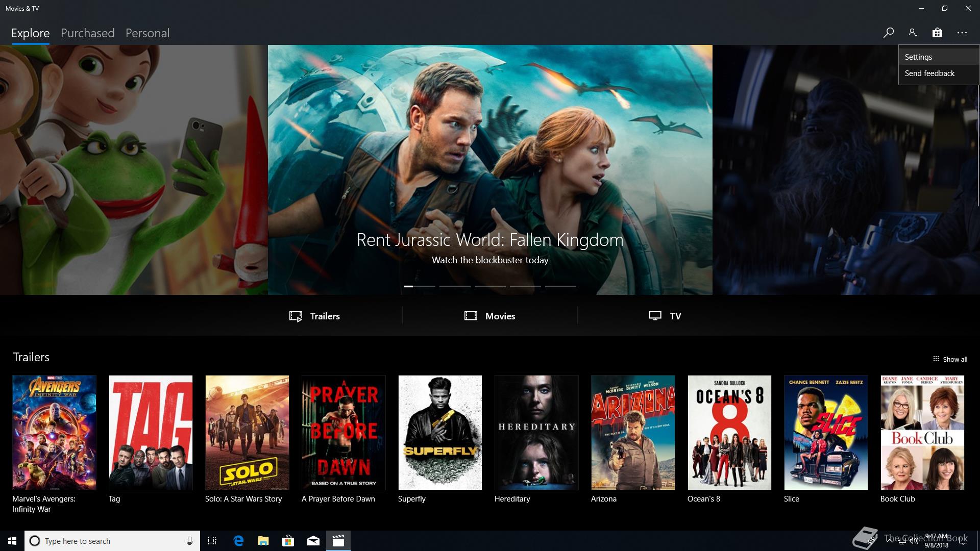Switch to the Purchased tab
Viewport: 980px width, 551px height.
[88, 33]
